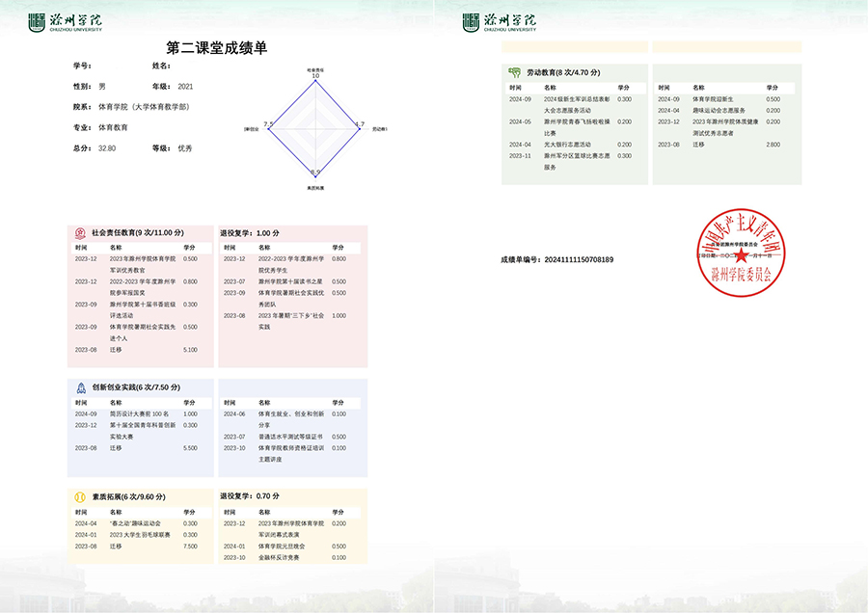Screen dimensions: 868x613
Task: Click the entry 体育学院教师资格证培训主题讲座
Action: click(x=291, y=454)
